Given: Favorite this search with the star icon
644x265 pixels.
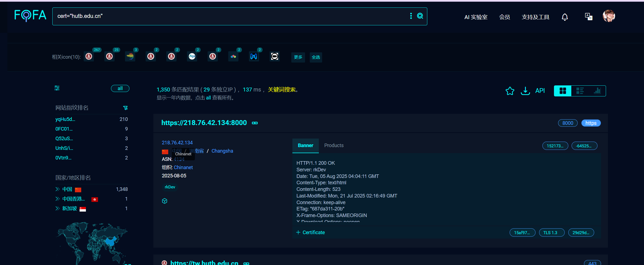Looking at the screenshot, I should (510, 91).
